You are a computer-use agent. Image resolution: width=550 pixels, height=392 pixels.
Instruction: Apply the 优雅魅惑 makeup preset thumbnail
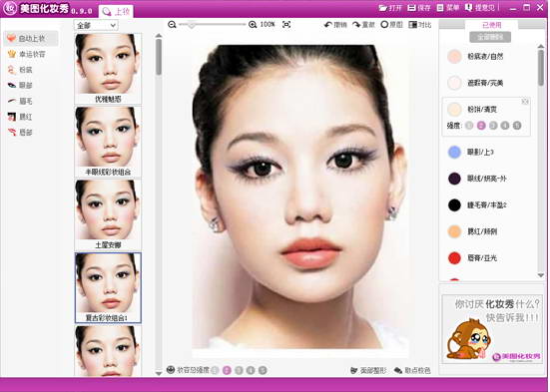point(108,69)
